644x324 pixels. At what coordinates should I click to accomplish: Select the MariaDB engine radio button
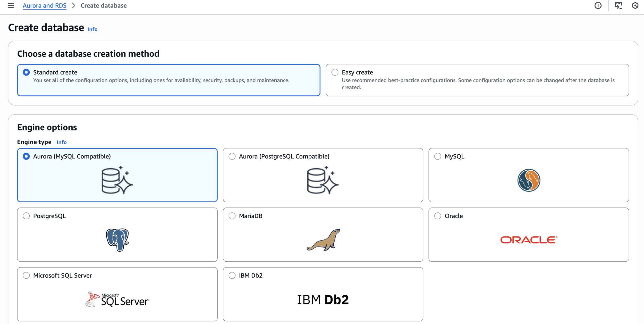tap(232, 216)
